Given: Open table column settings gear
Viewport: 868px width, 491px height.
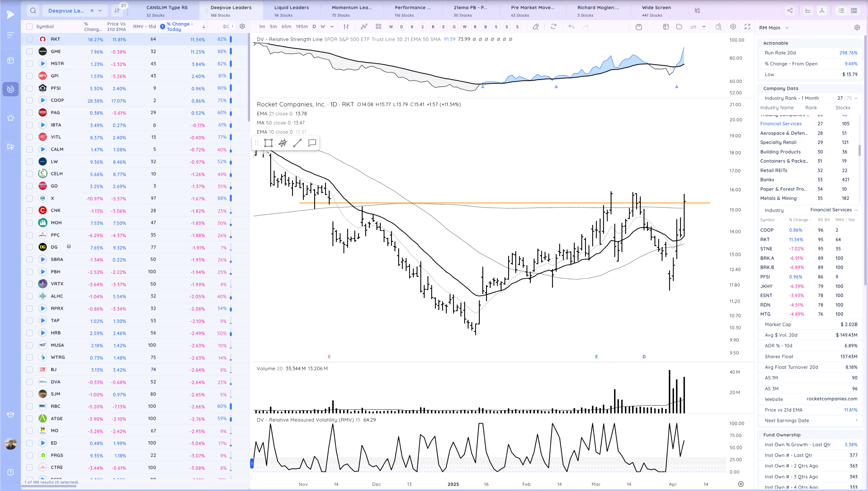Looking at the screenshot, I should pos(242,26).
